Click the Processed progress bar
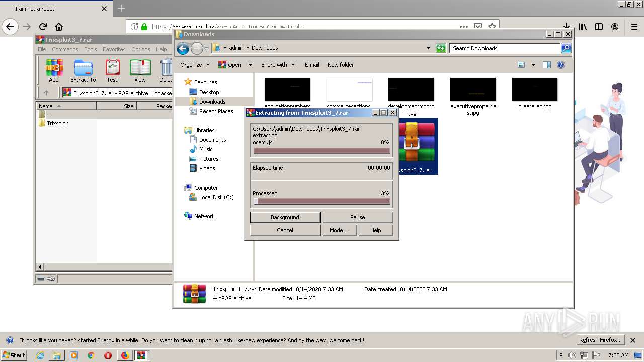 pyautogui.click(x=321, y=201)
